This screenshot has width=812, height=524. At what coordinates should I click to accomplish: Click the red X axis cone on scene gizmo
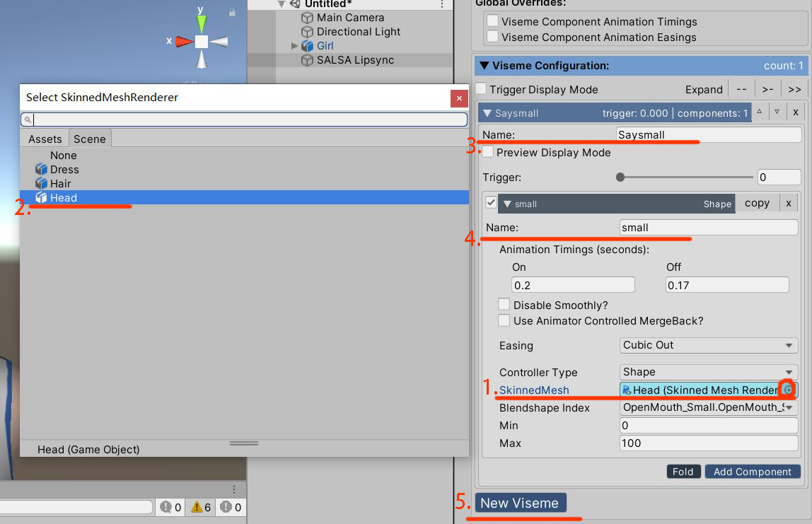(184, 42)
